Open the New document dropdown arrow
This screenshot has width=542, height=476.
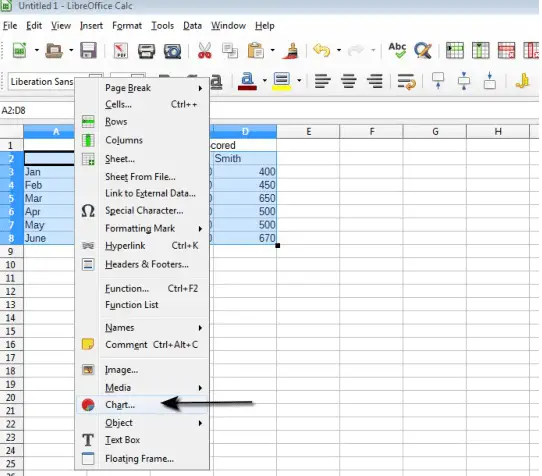point(37,50)
